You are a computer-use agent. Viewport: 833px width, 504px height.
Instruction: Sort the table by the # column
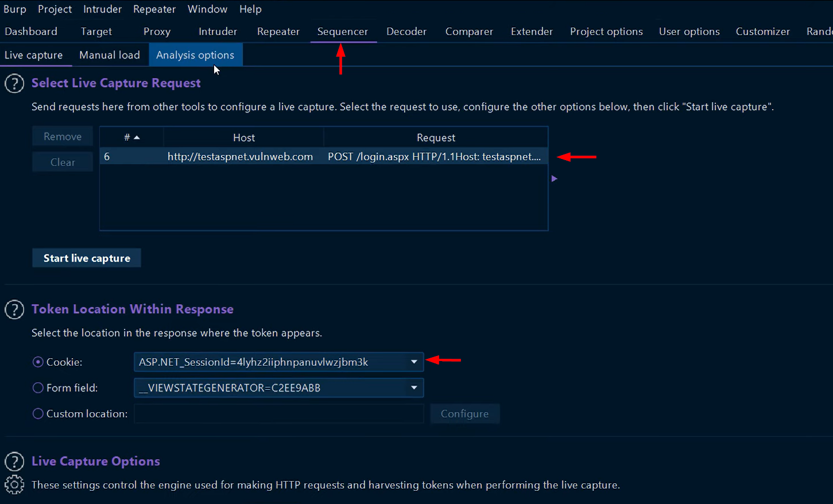pyautogui.click(x=131, y=137)
